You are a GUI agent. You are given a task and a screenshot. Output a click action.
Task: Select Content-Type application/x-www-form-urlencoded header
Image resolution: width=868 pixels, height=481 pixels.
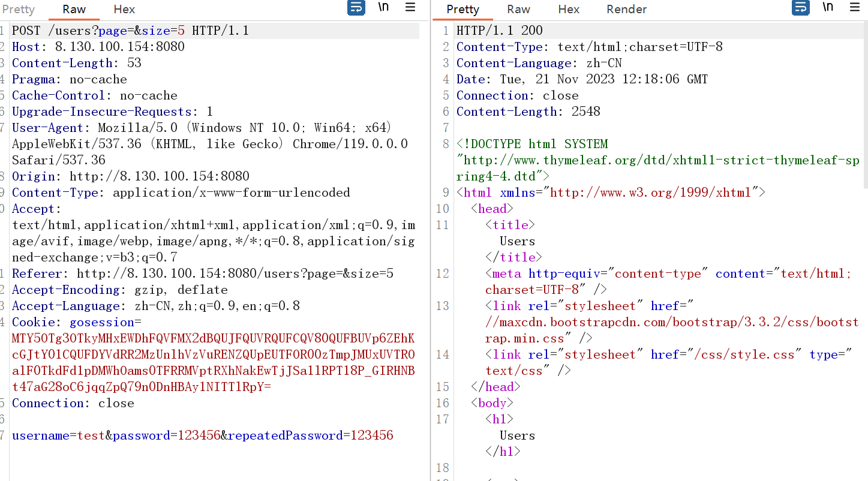[x=181, y=193]
